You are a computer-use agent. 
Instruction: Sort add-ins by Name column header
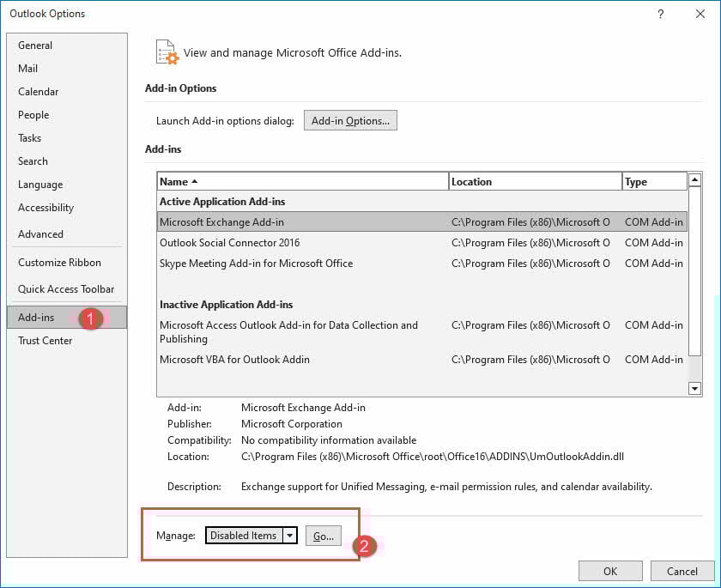pos(302,182)
